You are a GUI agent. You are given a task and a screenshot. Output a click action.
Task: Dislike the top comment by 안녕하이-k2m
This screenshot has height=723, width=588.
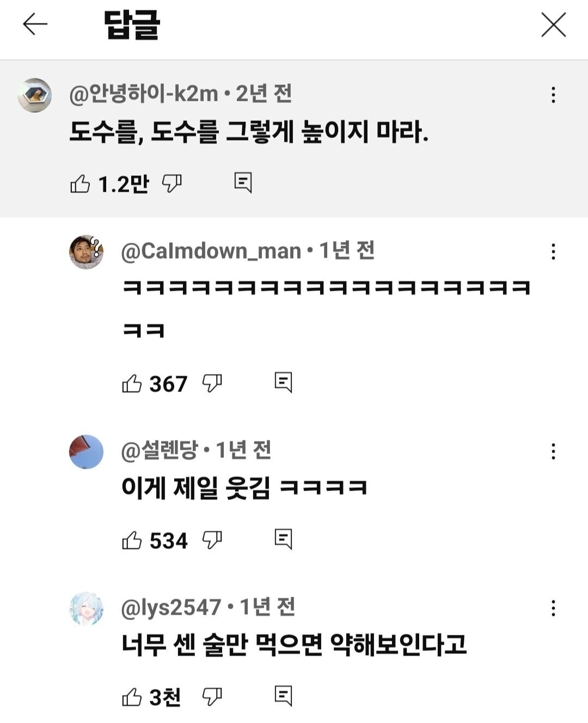click(172, 183)
